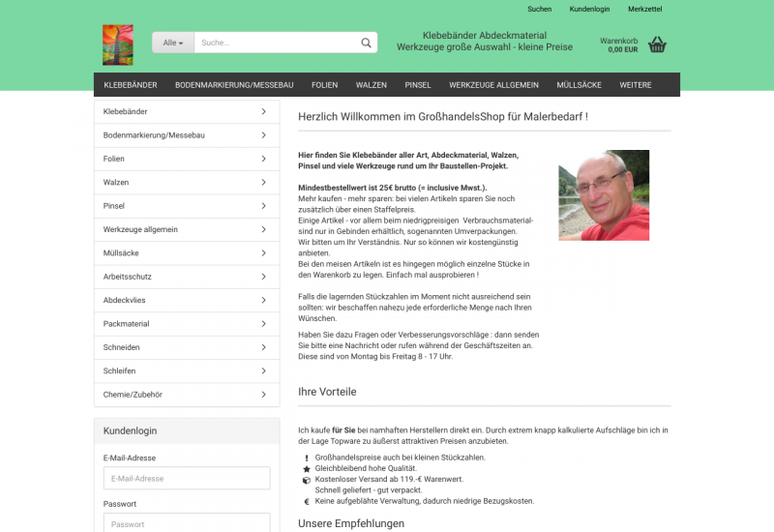Open FOLIEN in the navigation bar
This screenshot has width=774, height=532.
(324, 85)
